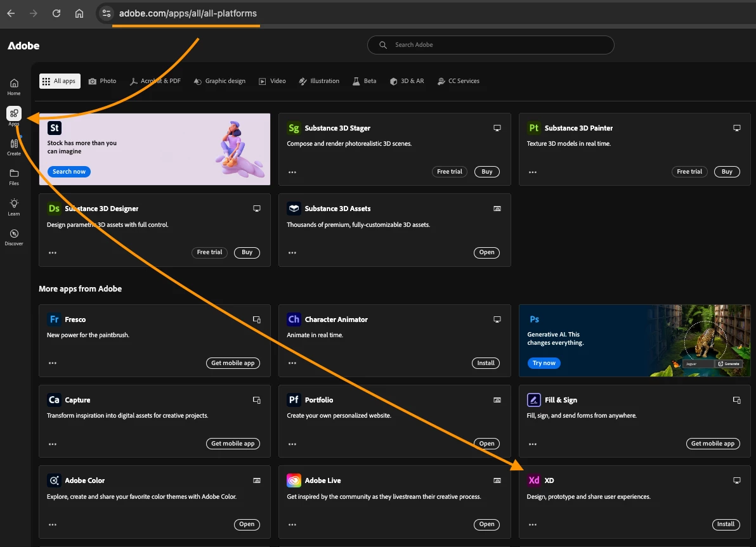This screenshot has height=547, width=756.
Task: Click the browser address bar URL
Action: 188,13
